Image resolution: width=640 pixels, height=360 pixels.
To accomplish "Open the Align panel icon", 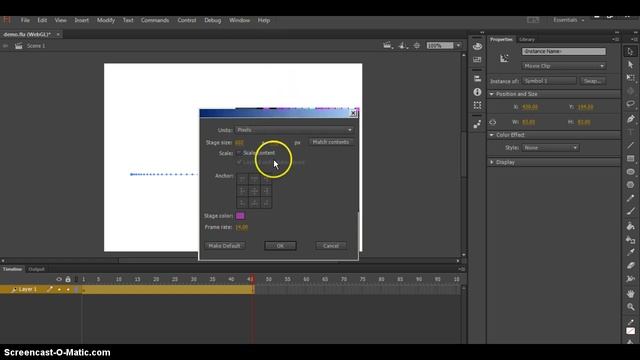I will click(477, 78).
